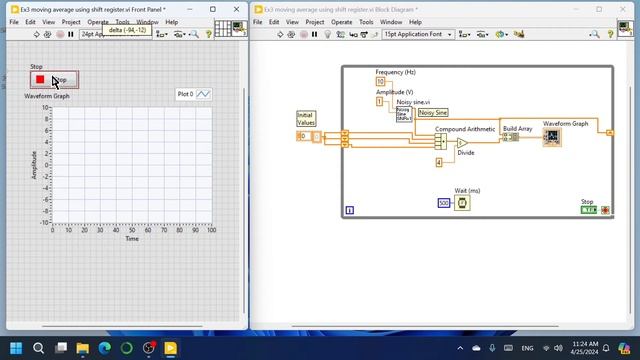Click Pause button in Front Panel toolbar

[71, 35]
